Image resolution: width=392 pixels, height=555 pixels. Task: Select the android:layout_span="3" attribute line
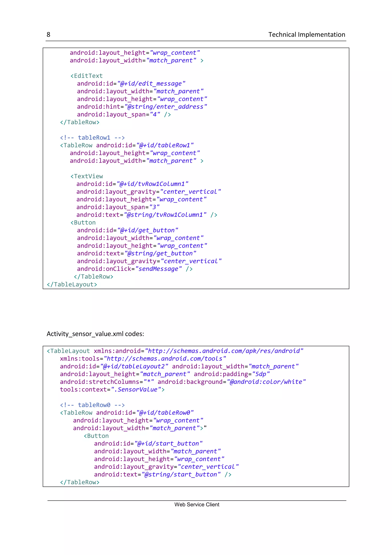pos(118,207)
